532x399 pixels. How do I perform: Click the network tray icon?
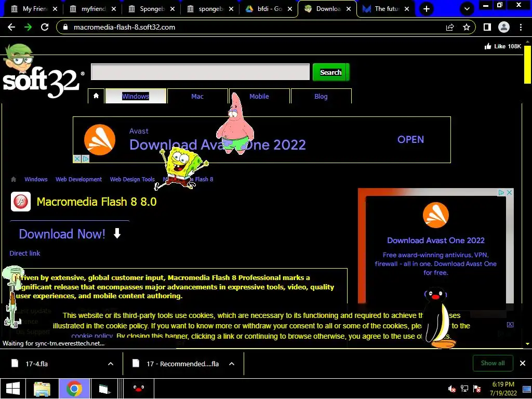click(x=464, y=389)
